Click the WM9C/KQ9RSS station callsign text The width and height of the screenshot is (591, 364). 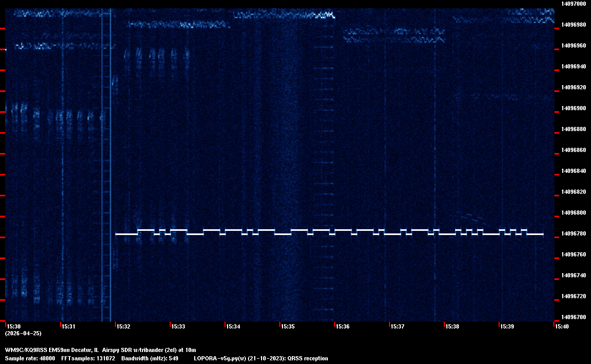click(x=26, y=350)
